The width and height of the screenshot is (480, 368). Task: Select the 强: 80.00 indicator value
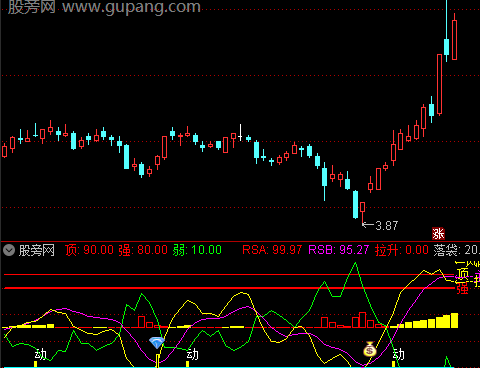pyautogui.click(x=143, y=250)
